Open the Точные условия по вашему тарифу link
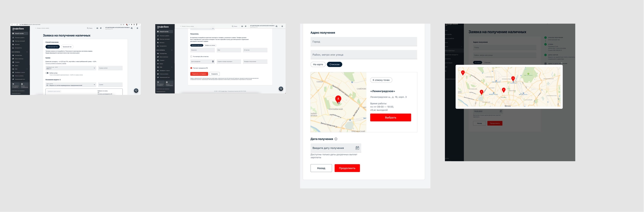 click(x=56, y=63)
